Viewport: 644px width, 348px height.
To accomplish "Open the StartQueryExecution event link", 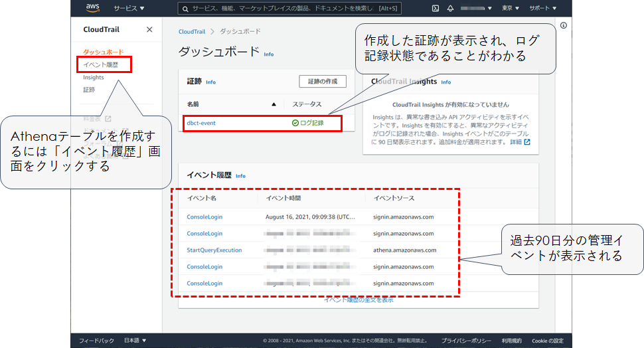I will click(214, 250).
